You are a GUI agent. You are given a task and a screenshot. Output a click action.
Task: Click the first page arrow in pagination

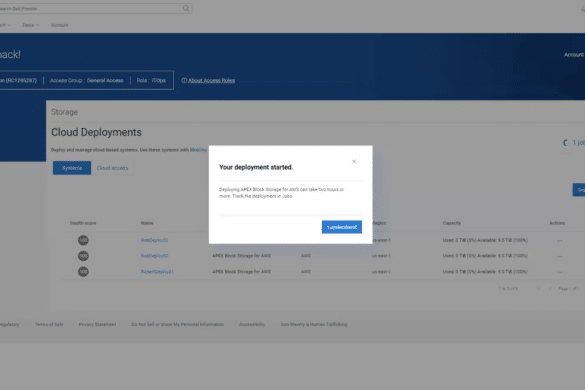tap(538, 288)
